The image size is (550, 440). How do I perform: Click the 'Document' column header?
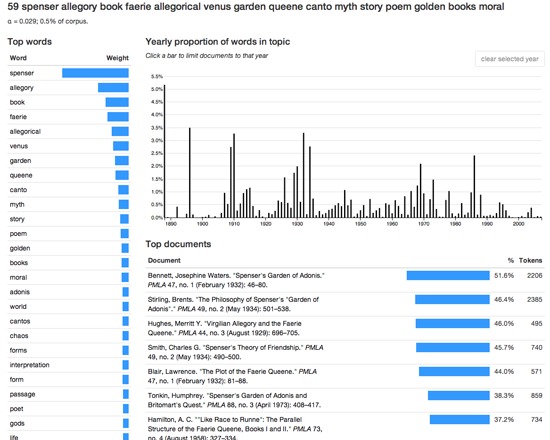[x=164, y=260]
